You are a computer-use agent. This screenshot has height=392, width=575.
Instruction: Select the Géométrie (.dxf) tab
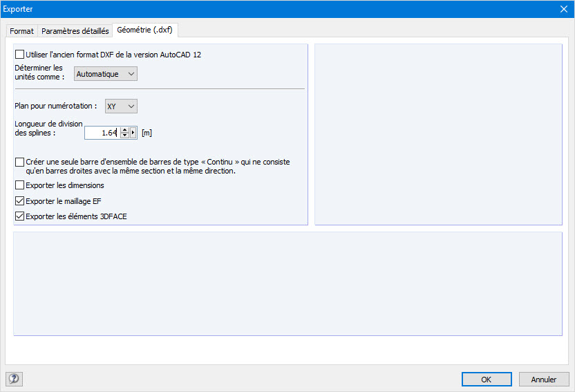click(145, 30)
